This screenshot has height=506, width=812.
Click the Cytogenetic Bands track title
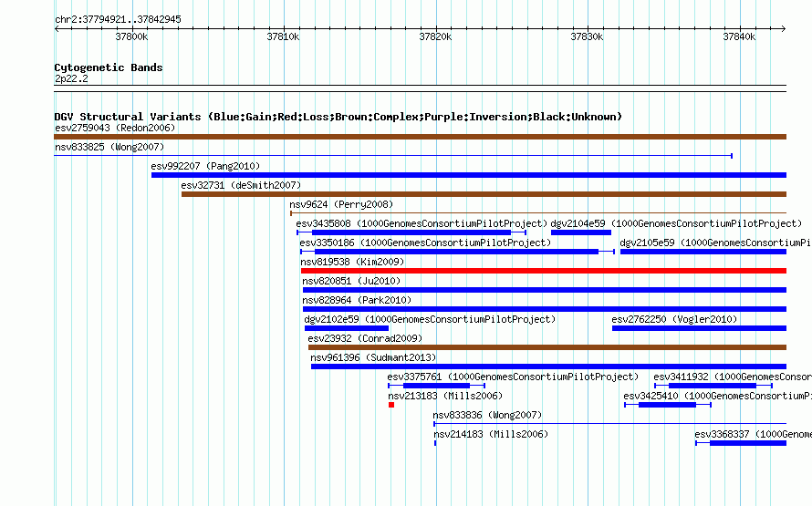pyautogui.click(x=109, y=67)
